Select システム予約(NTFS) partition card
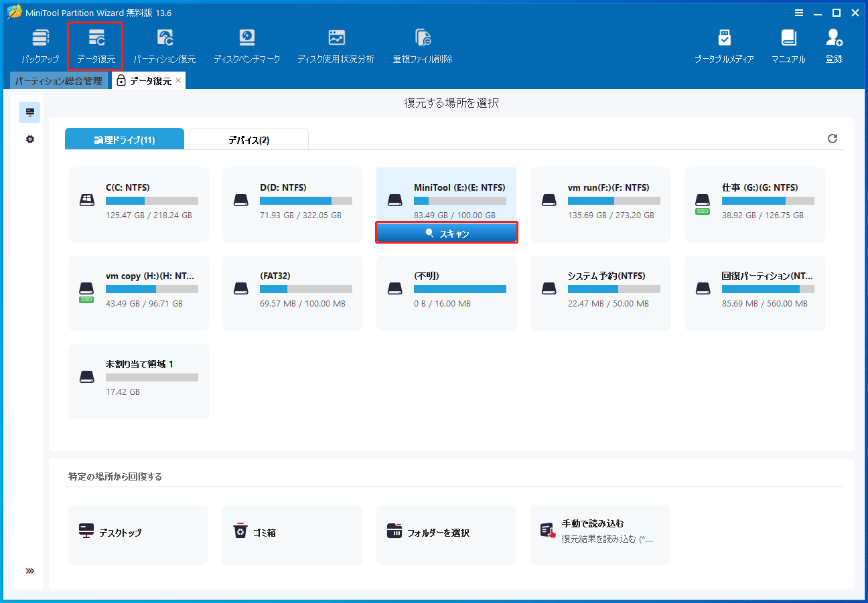This screenshot has width=868, height=603. pos(601,293)
